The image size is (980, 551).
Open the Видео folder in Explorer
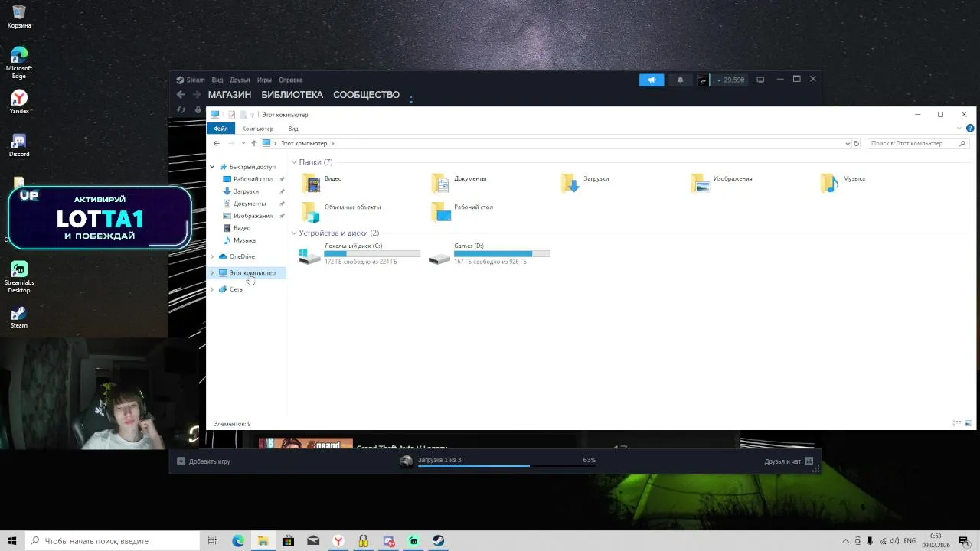click(x=322, y=182)
